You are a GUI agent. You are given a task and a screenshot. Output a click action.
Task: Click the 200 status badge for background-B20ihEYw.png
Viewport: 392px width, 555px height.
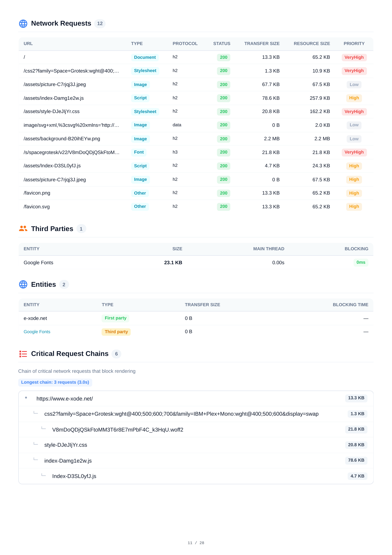point(223,139)
